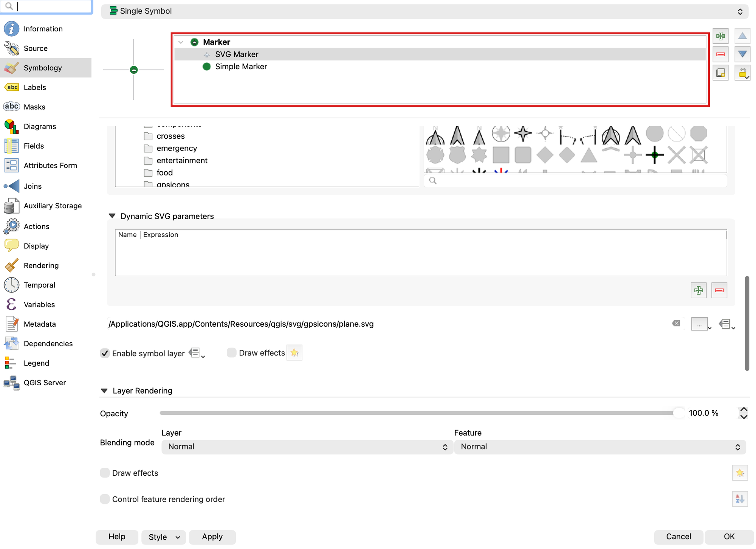Click the OK button
The image size is (756, 549).
coord(729,537)
